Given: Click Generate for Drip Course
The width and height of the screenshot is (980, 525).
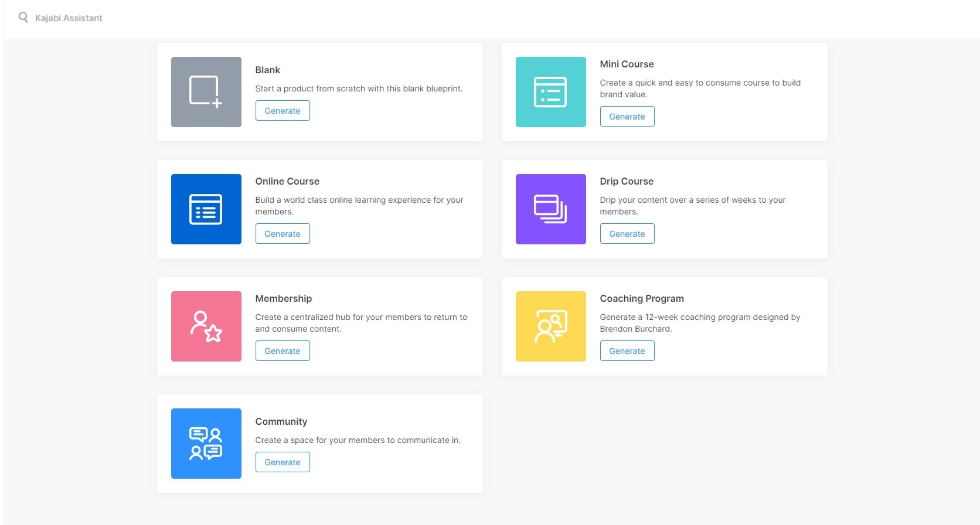Looking at the screenshot, I should click(x=627, y=234).
